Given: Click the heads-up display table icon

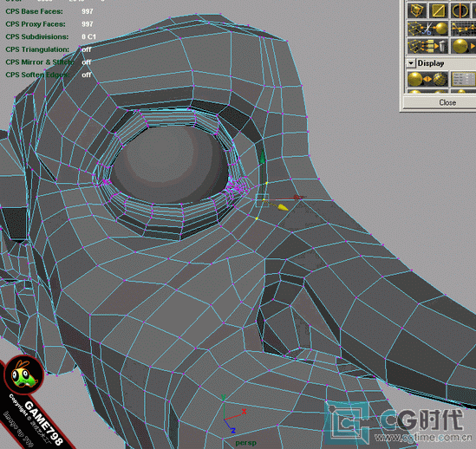Looking at the screenshot, I should pyautogui.click(x=463, y=79).
